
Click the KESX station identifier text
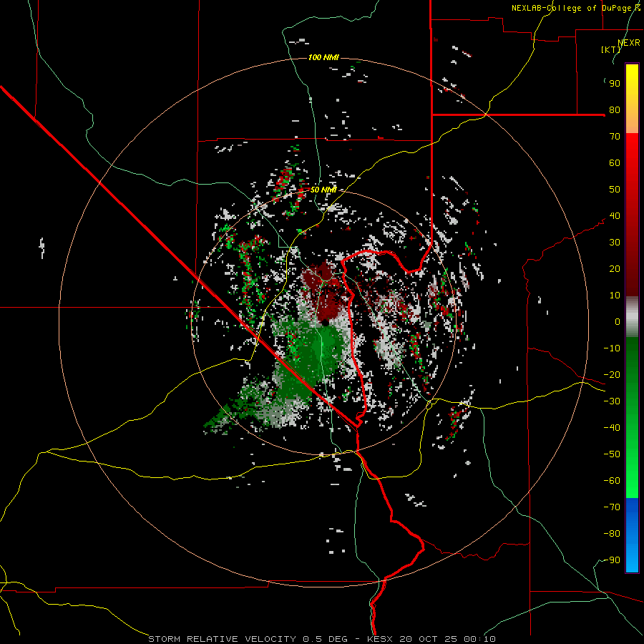[380, 639]
